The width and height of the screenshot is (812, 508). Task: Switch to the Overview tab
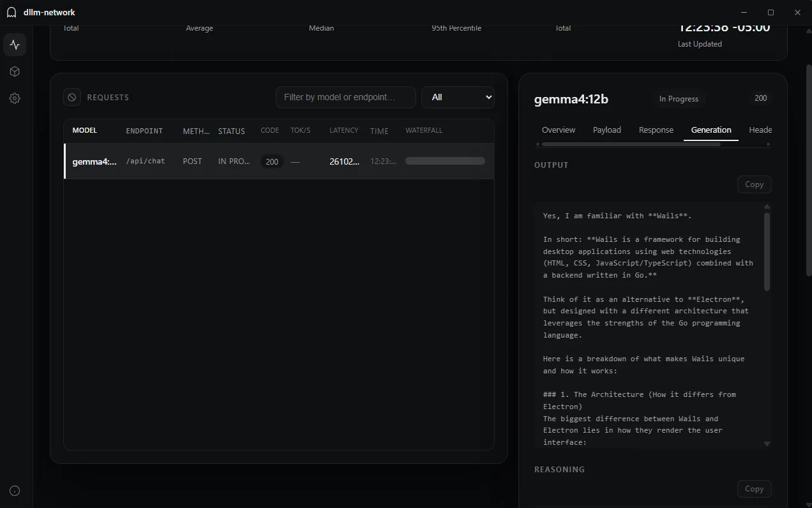[x=559, y=130]
